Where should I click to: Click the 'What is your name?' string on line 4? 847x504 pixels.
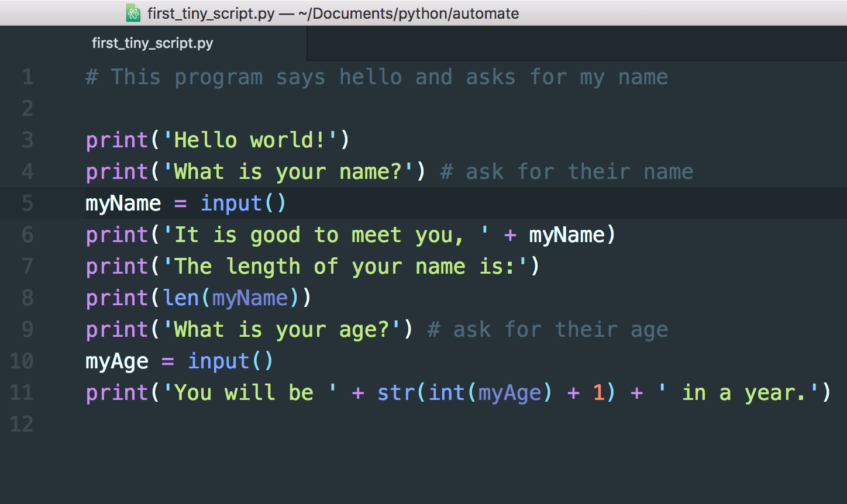(287, 171)
